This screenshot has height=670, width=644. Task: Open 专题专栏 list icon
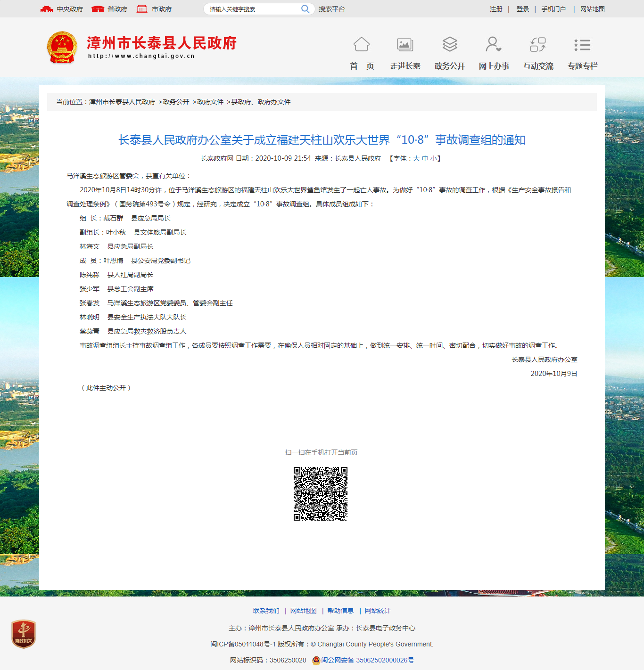(582, 45)
